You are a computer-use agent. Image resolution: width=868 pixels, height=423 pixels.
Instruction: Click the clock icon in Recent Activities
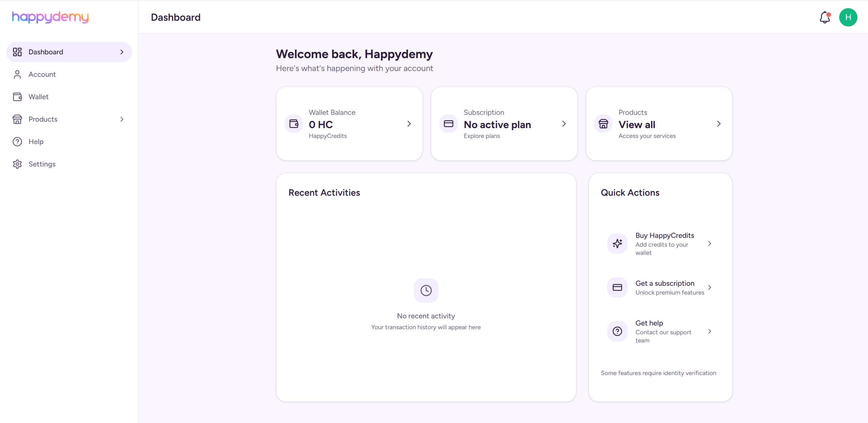(426, 290)
